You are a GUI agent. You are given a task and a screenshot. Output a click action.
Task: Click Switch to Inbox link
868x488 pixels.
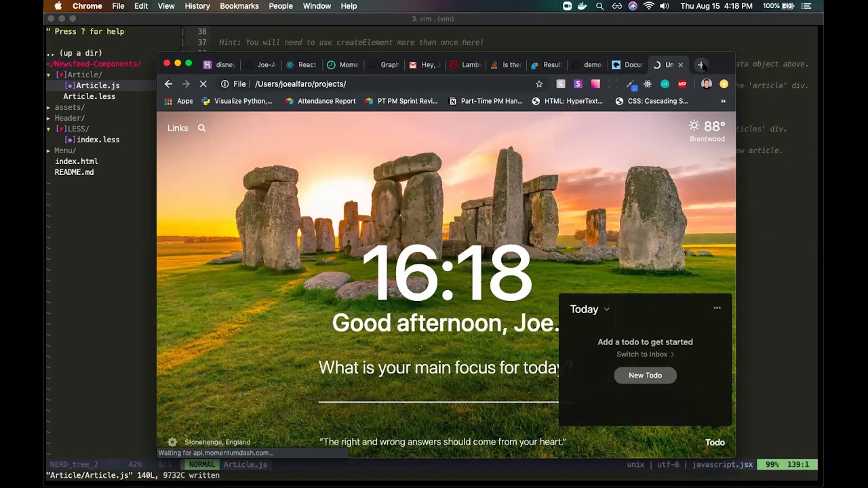tap(645, 354)
